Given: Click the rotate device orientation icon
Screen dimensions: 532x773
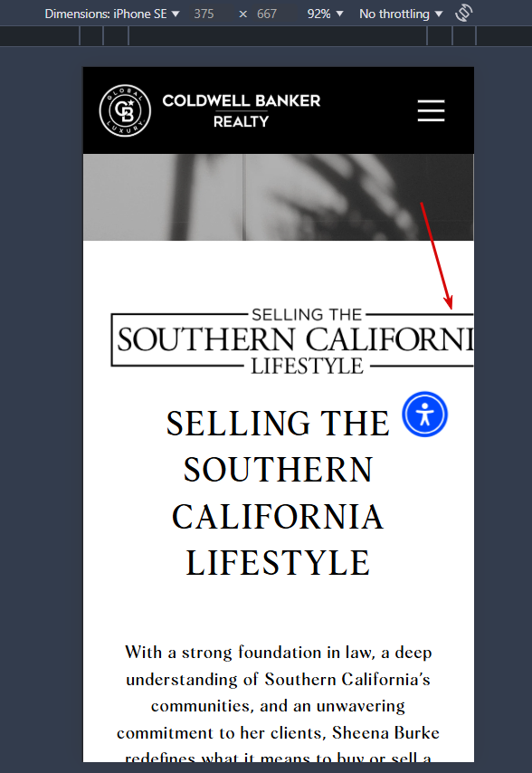Looking at the screenshot, I should (463, 14).
